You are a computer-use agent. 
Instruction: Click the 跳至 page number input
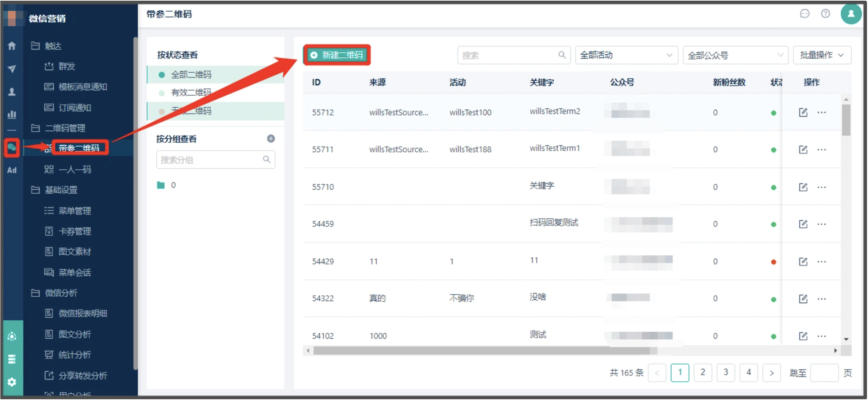(x=825, y=373)
